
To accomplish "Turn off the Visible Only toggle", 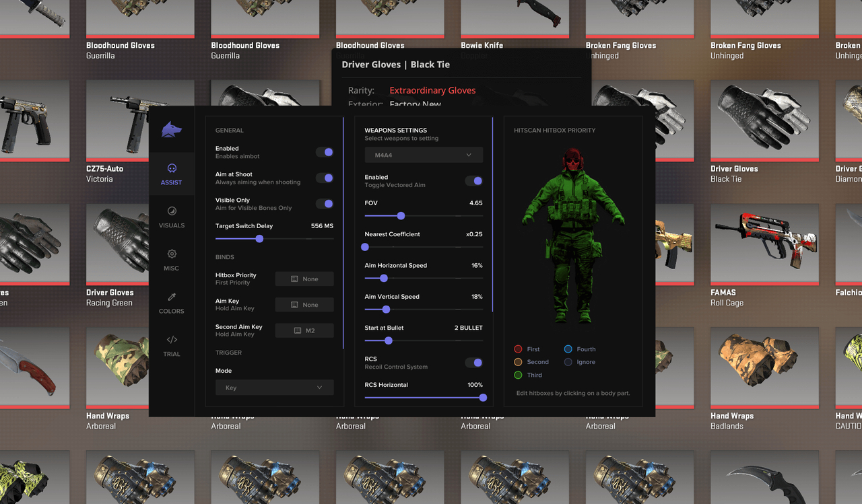I will (x=325, y=203).
